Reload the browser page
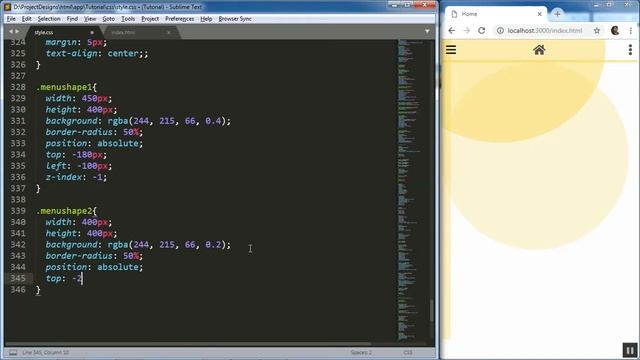This screenshot has height=360, width=640. click(x=482, y=31)
